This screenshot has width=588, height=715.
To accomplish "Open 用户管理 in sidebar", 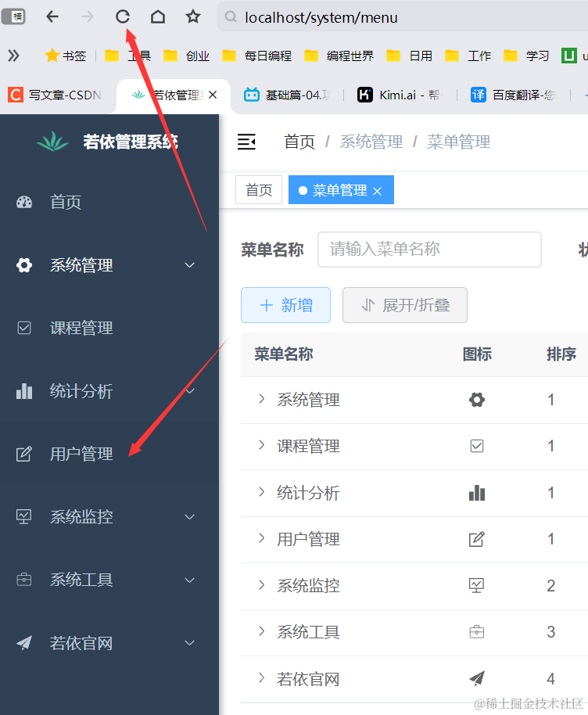I will (x=81, y=454).
